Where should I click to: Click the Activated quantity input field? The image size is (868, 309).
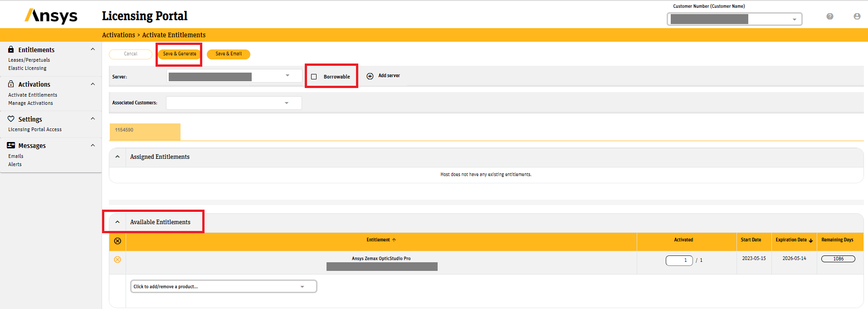(x=679, y=260)
